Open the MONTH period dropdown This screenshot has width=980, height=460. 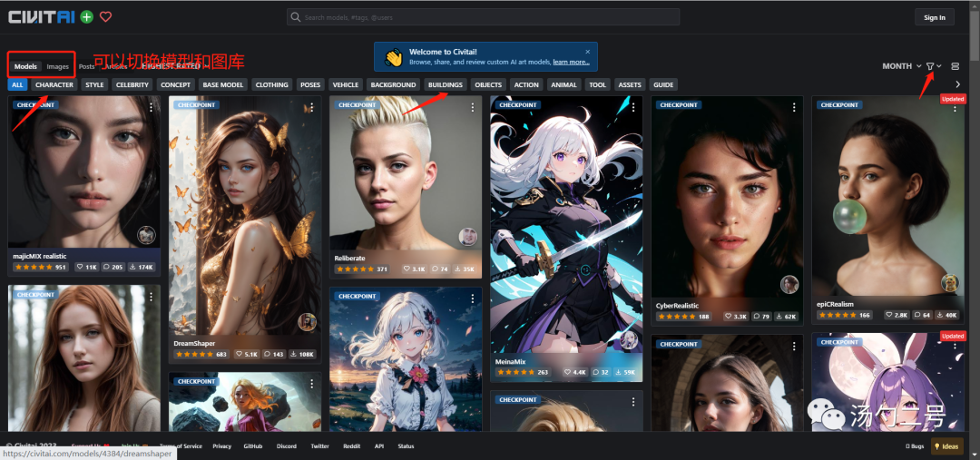coord(902,66)
